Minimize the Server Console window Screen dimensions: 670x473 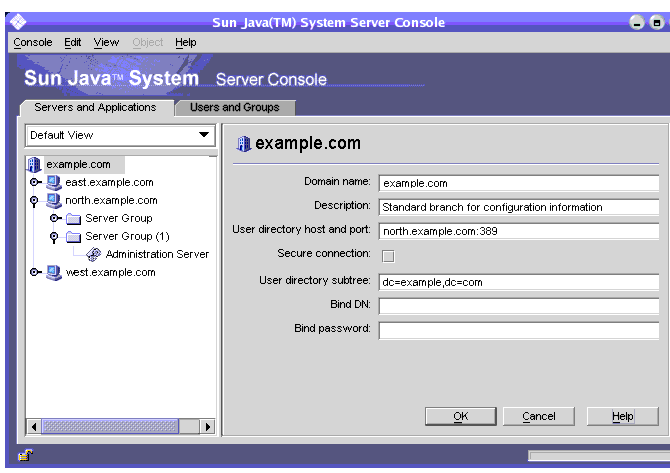pyautogui.click(x=637, y=22)
